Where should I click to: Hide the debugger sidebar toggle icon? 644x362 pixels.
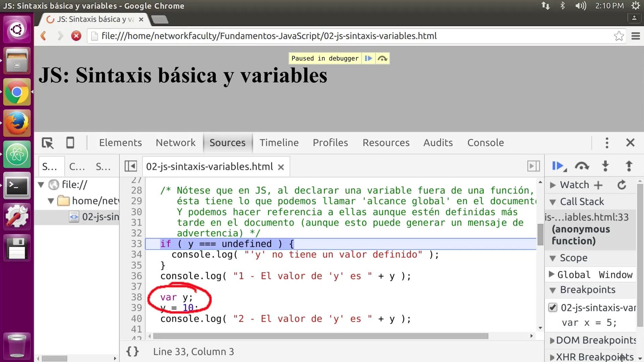pos(533,166)
